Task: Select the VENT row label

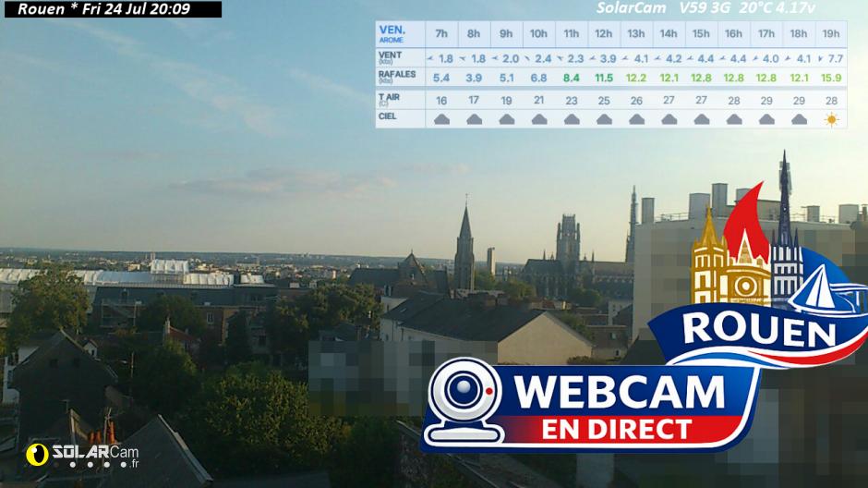Action: coord(391,57)
